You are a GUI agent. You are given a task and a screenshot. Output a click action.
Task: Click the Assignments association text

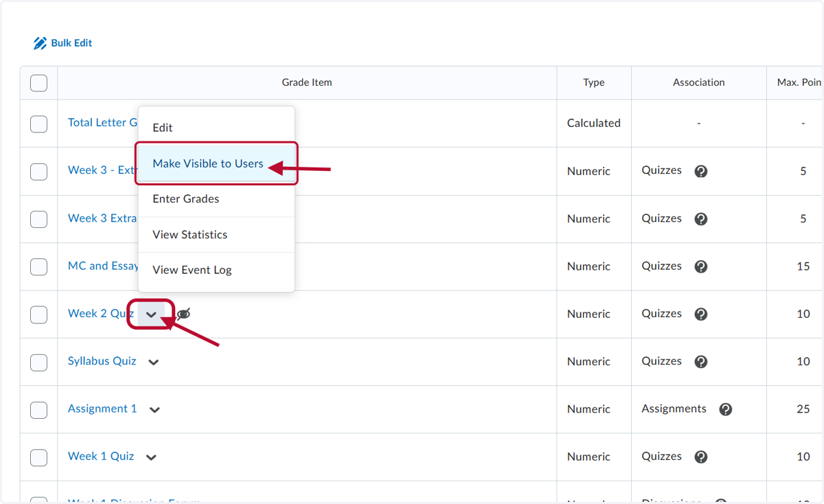click(674, 409)
